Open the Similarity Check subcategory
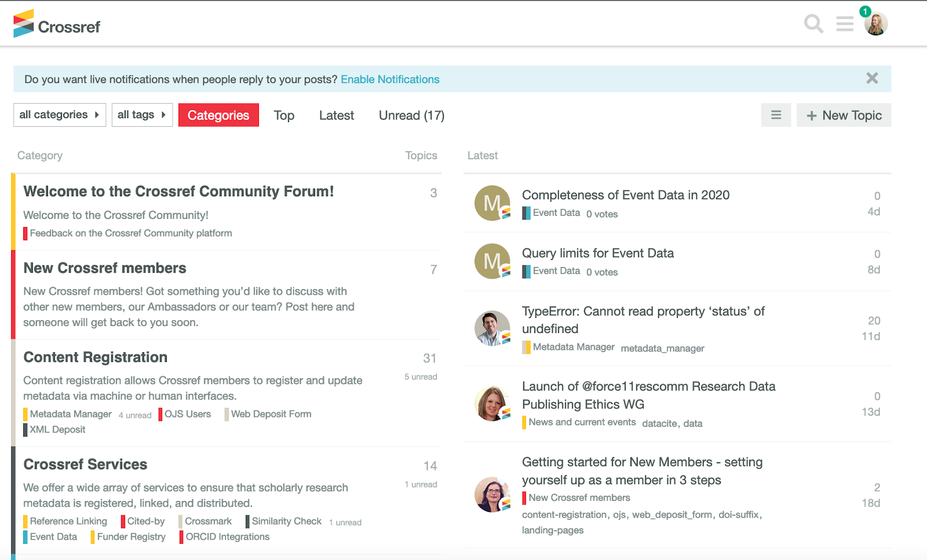The height and width of the screenshot is (560, 927). tap(286, 521)
